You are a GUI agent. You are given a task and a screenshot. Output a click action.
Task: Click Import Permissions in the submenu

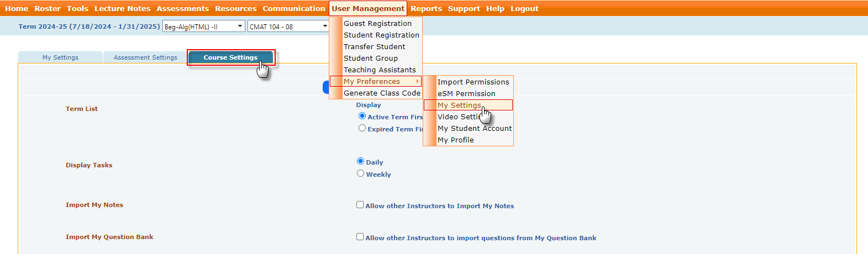pyautogui.click(x=473, y=82)
